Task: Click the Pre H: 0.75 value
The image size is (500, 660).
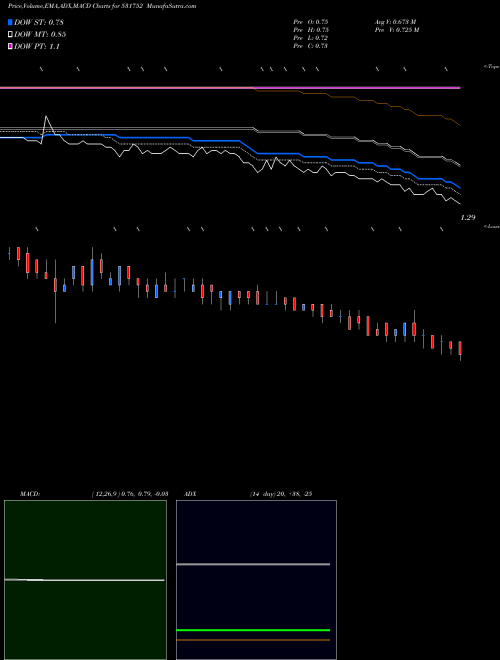Action: pyautogui.click(x=311, y=30)
